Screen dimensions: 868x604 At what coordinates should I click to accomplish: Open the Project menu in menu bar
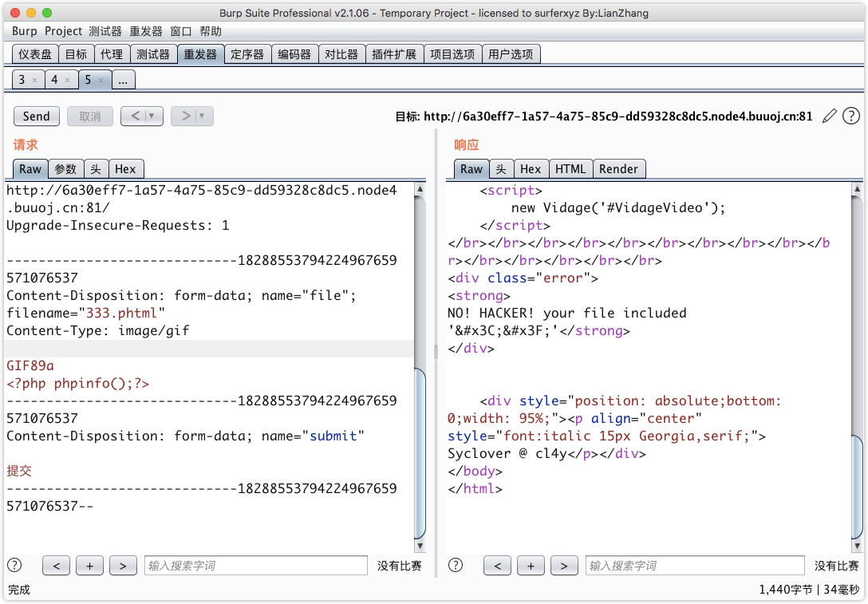63,31
